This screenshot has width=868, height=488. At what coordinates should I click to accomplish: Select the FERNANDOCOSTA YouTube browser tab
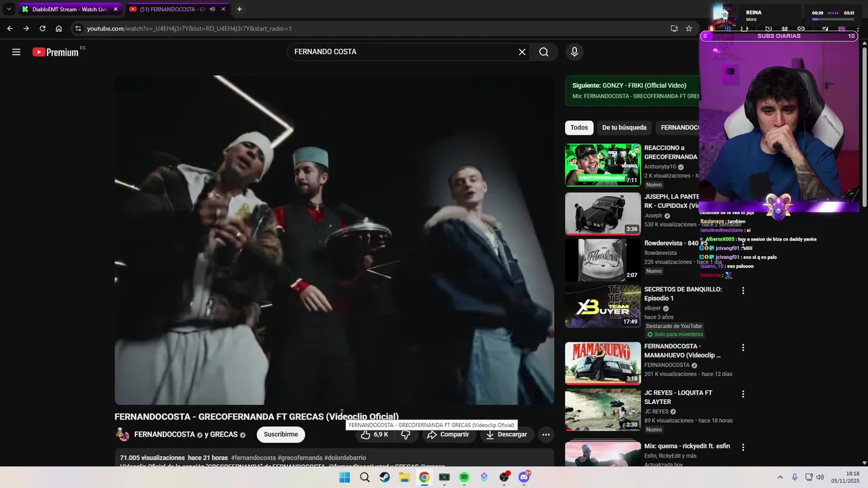tap(172, 9)
